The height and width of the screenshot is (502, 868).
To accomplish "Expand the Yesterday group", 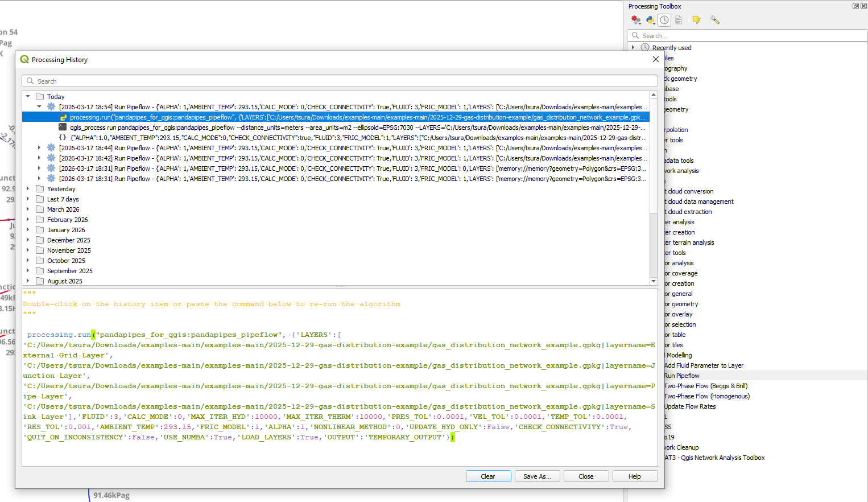I will [x=28, y=189].
